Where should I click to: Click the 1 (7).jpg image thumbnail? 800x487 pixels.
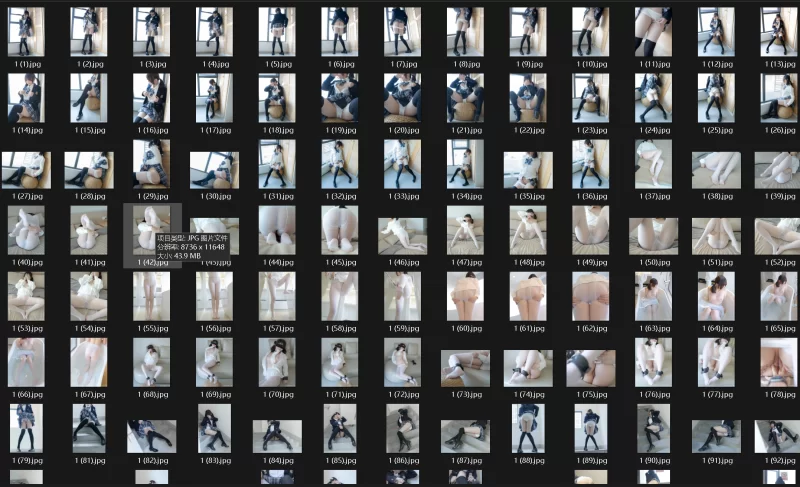402,31
